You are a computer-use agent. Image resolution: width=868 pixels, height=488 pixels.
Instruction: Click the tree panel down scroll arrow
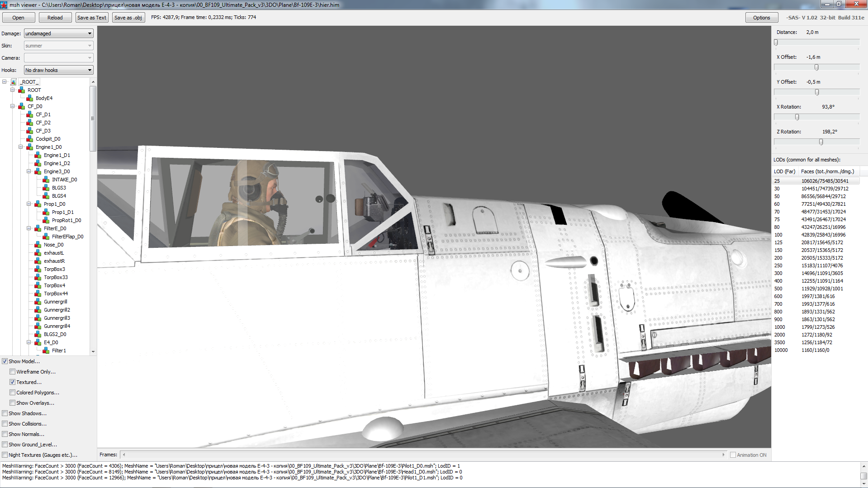pos(93,351)
